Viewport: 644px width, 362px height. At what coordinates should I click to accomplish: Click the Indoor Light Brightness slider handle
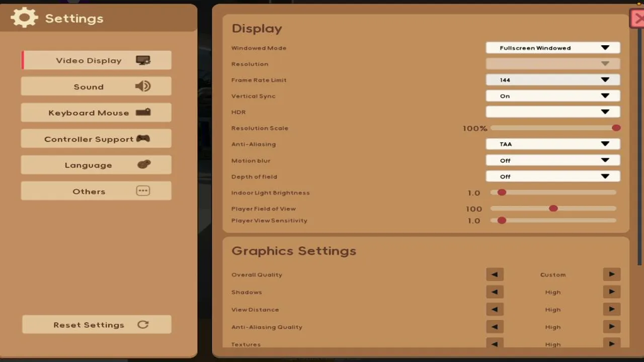point(502,193)
